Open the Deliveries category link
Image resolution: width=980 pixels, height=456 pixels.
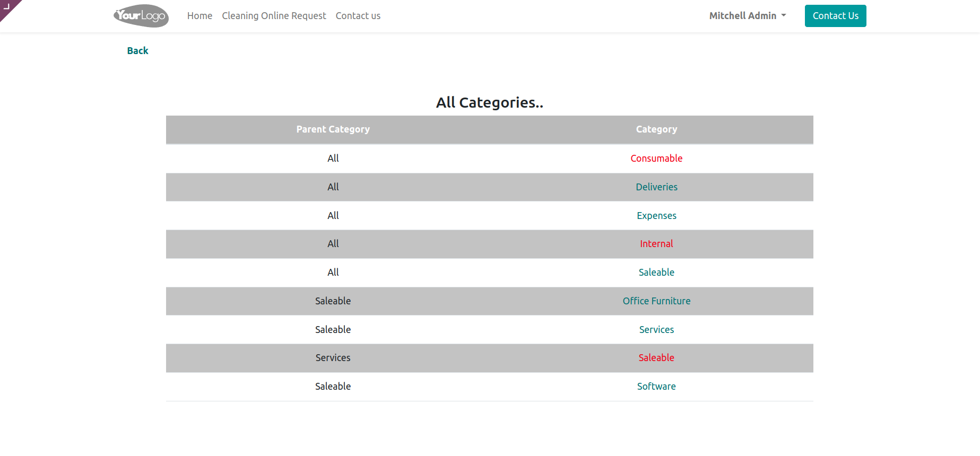click(x=656, y=187)
